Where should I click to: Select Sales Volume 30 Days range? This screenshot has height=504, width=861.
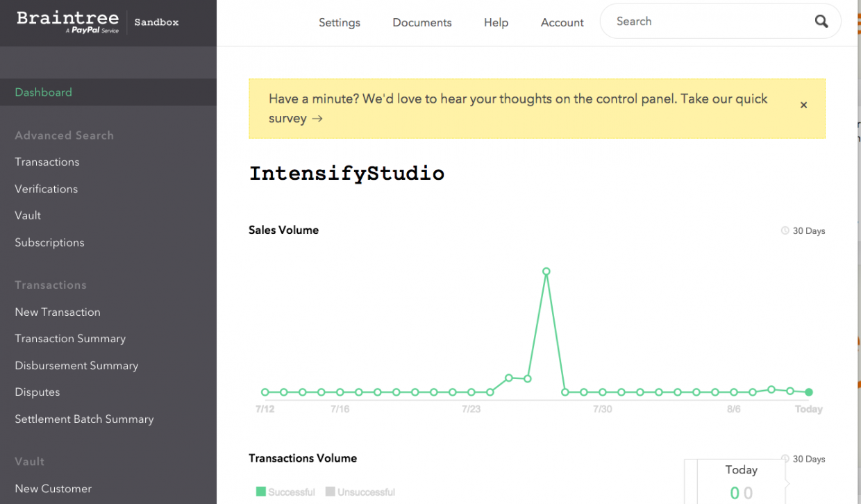808,230
